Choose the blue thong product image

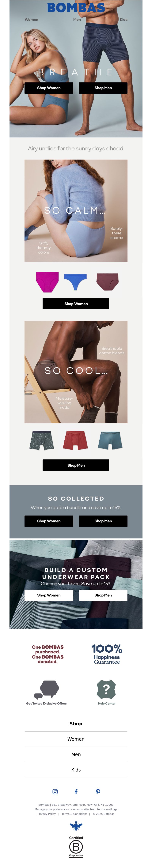click(x=75, y=282)
